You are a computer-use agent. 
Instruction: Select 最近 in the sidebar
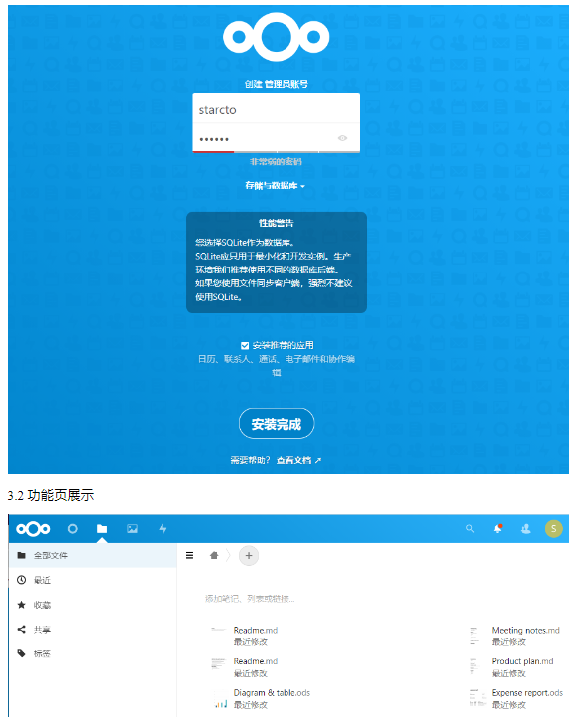tap(93, 581)
